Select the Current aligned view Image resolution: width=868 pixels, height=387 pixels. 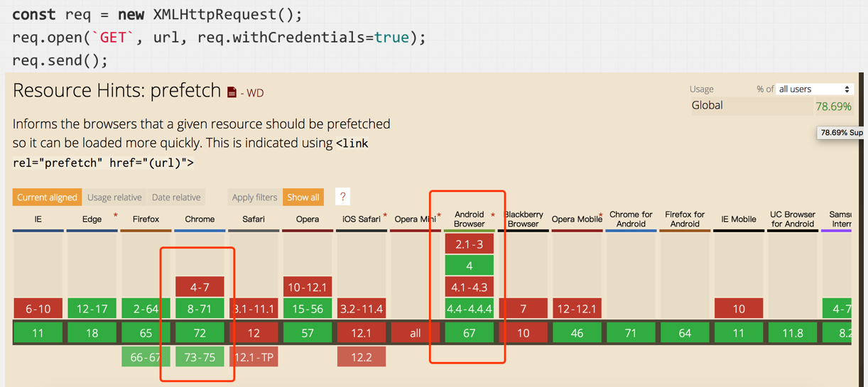point(47,197)
